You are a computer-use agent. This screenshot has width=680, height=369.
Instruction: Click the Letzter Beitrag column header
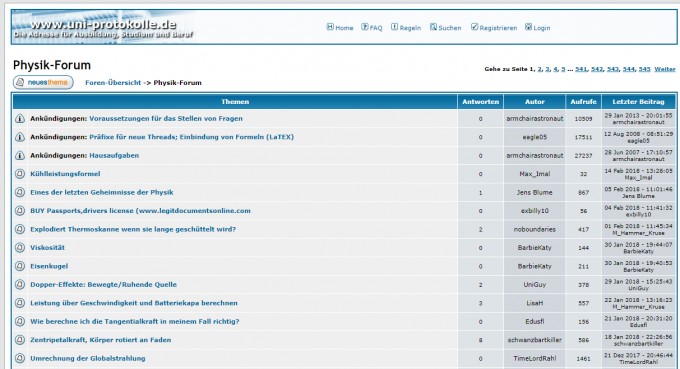pyautogui.click(x=638, y=101)
